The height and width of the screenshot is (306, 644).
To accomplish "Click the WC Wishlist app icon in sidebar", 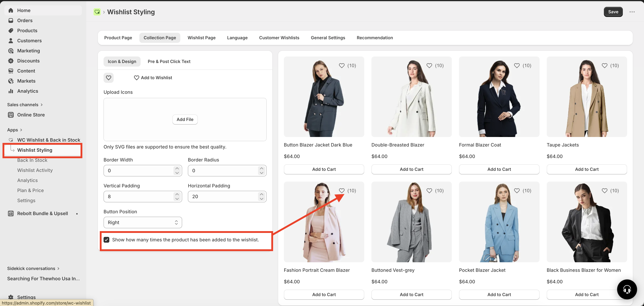I will (11, 140).
